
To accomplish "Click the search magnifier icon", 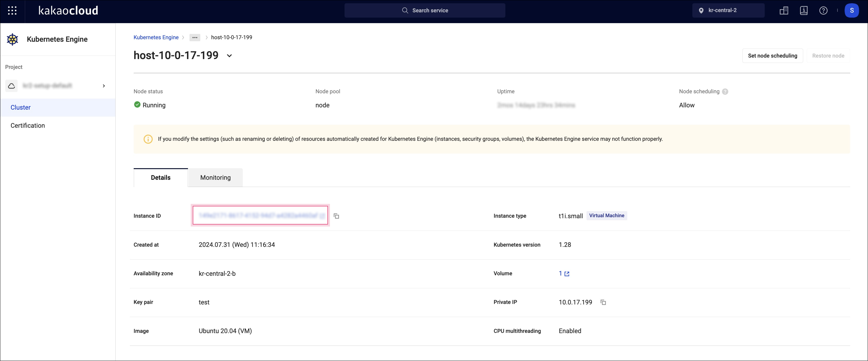I will (405, 10).
